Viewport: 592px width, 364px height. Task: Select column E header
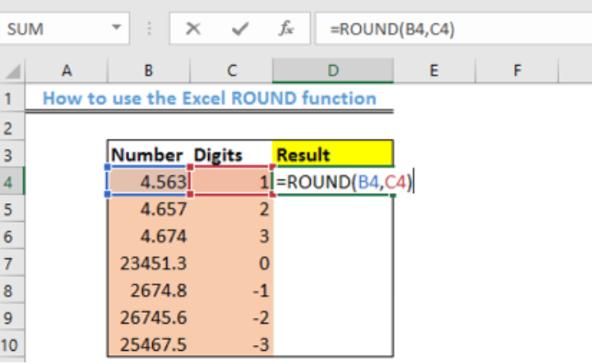[x=434, y=71]
